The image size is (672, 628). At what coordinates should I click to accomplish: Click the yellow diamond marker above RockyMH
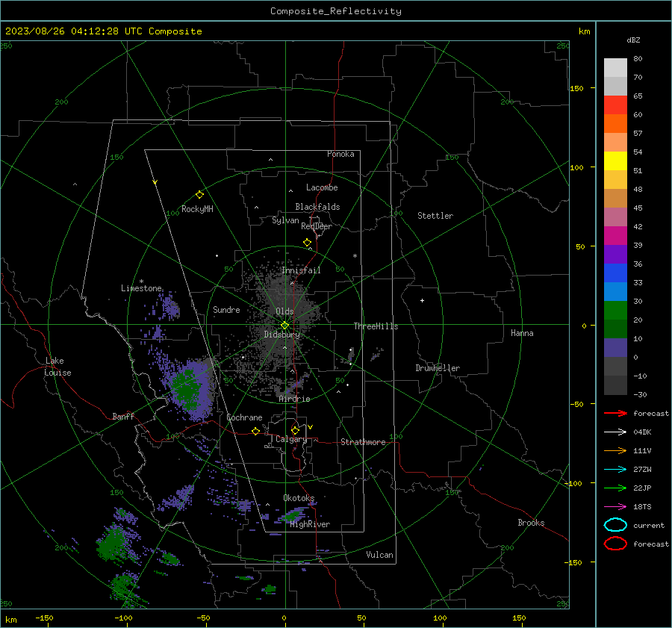199,195
